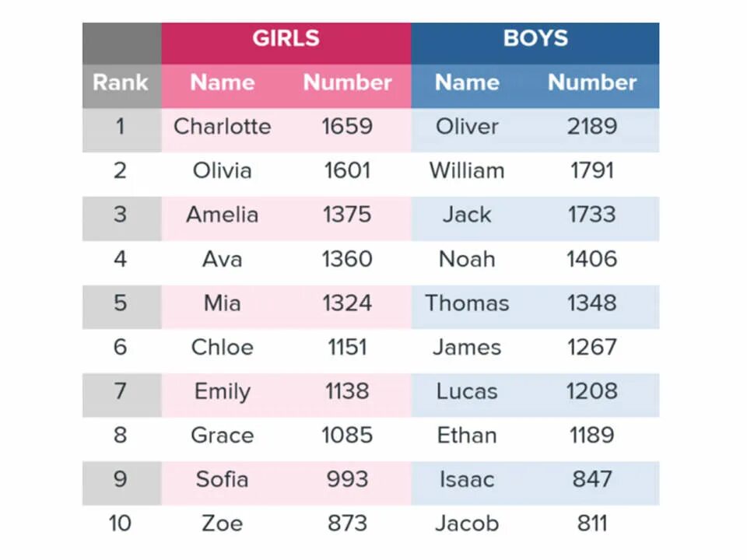Select the number 1208 beside Lucas
Viewport: 747px width, 560px height.
pos(592,391)
